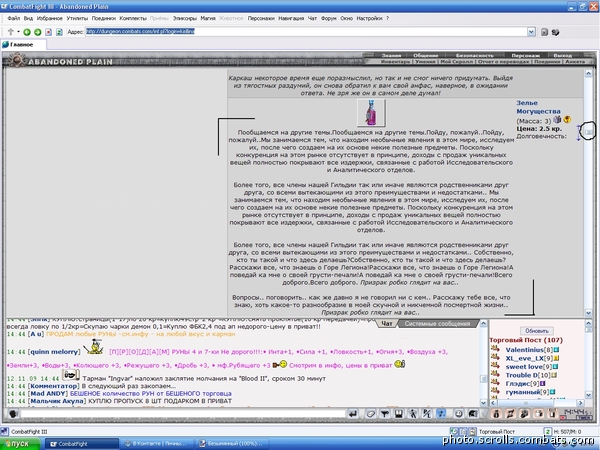Click the Знания header button
Image resolution: width=600 pixels, height=450 pixels.
391,55
